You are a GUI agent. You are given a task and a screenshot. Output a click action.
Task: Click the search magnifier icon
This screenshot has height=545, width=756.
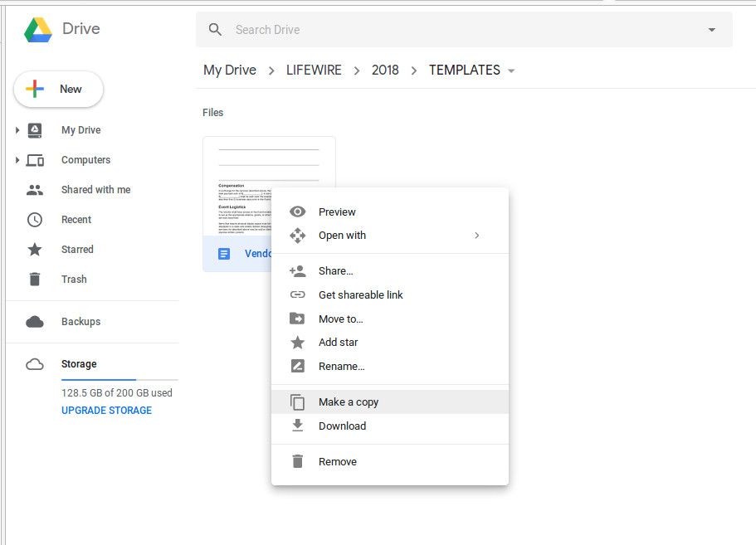(x=216, y=30)
